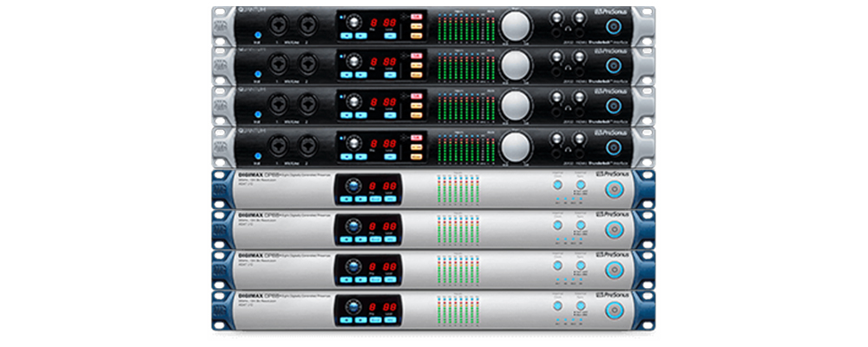Click the rightmost blue button under top Quantum's digits
Viewport: 868px width, 347px height.
(x=391, y=35)
